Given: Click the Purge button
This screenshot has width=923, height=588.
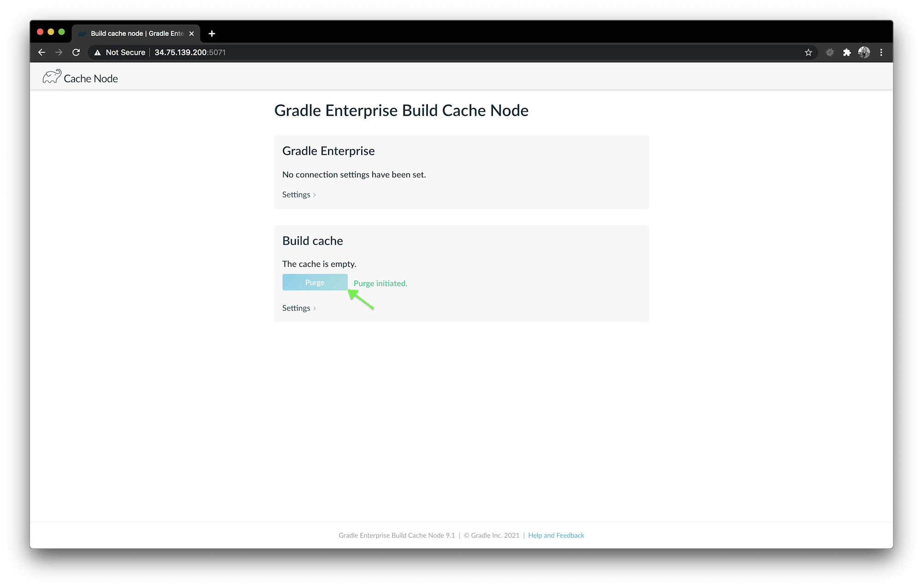Looking at the screenshot, I should point(315,282).
